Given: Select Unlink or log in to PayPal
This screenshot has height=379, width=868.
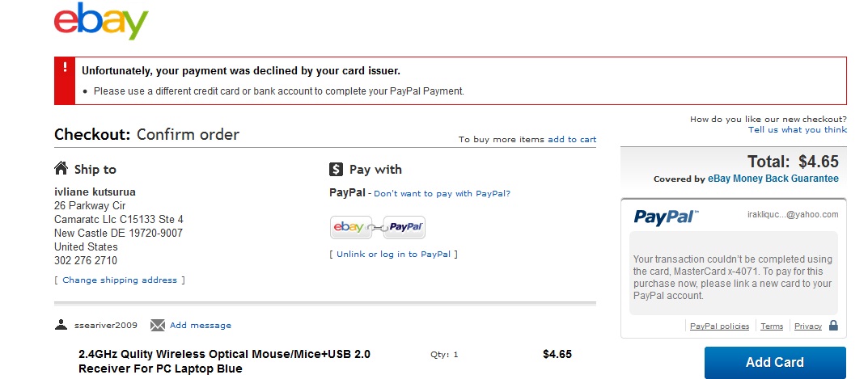Looking at the screenshot, I should click(394, 255).
